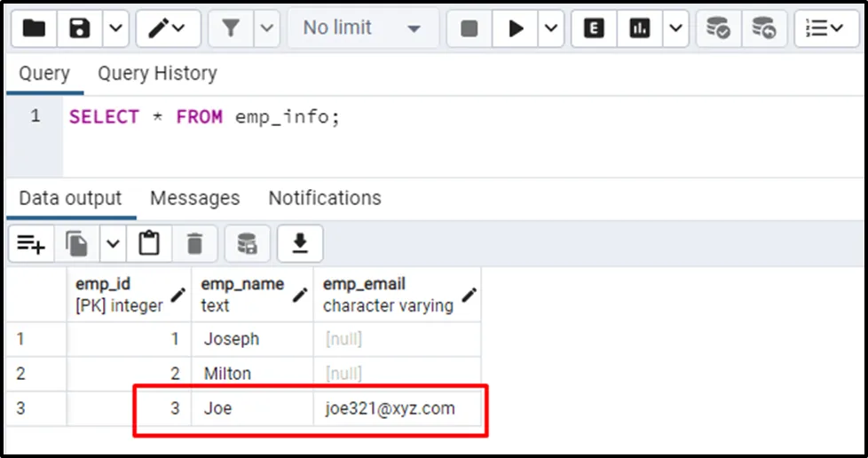Screen dimensions: 868x458
Task: Click the Explain Analyze chart icon
Action: click(640, 28)
